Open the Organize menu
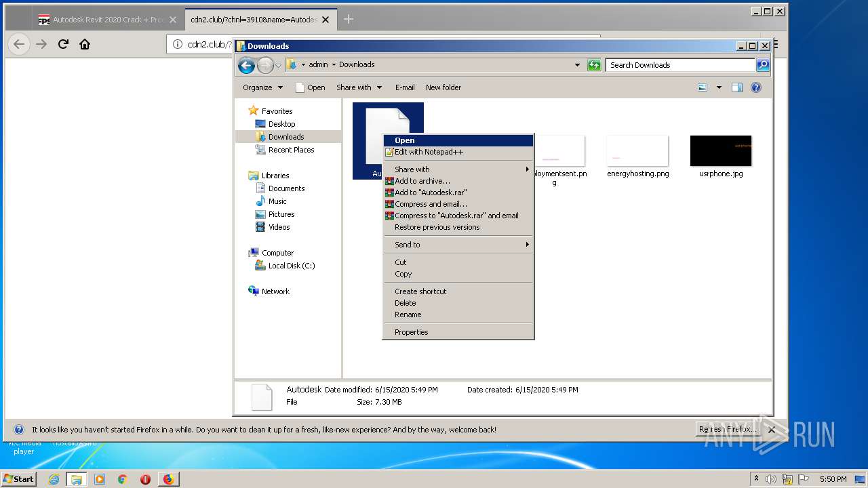The image size is (868, 488). [262, 87]
